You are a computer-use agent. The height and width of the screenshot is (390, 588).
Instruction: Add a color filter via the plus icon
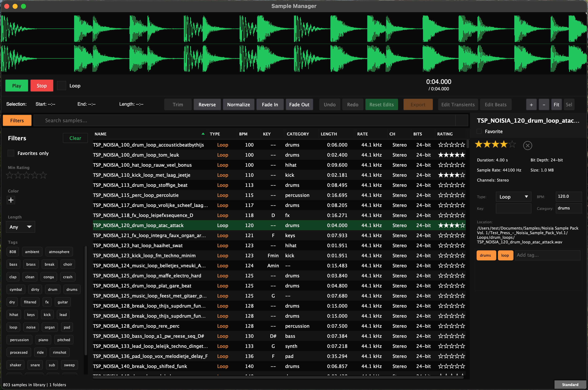click(x=11, y=200)
